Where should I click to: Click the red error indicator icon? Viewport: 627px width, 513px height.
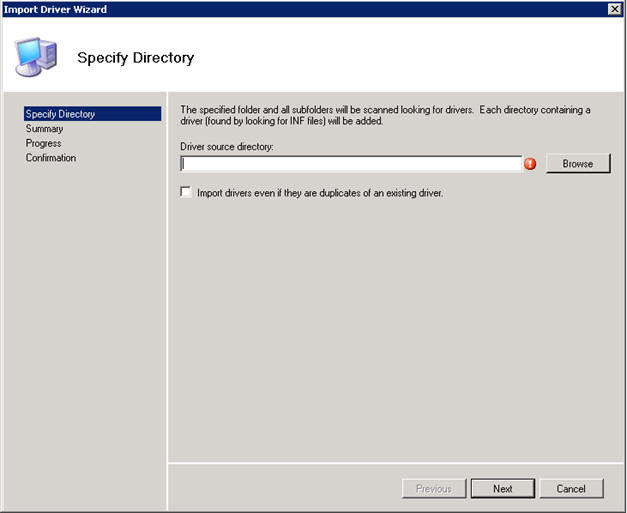point(530,164)
